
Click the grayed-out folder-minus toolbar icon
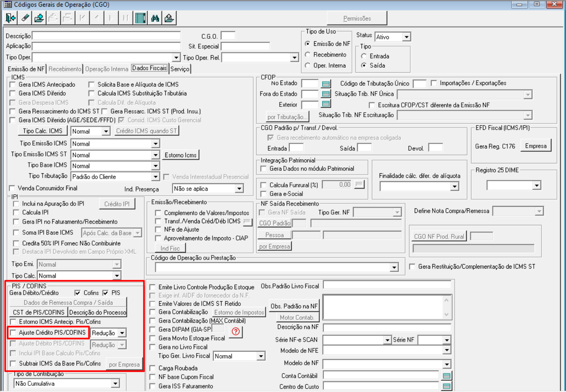click(68, 18)
